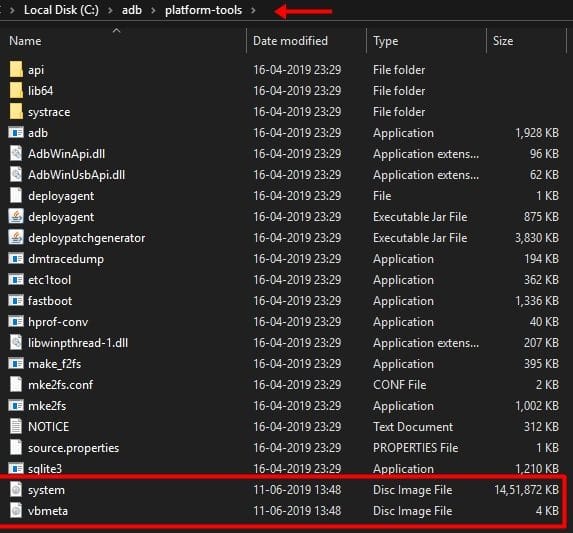Image resolution: width=573 pixels, height=533 pixels.
Task: Select the lib64 folder name
Action: tap(41, 90)
